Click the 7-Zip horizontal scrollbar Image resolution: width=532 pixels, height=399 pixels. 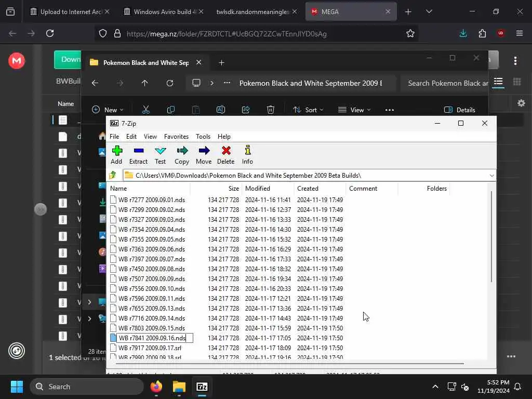[289, 363]
